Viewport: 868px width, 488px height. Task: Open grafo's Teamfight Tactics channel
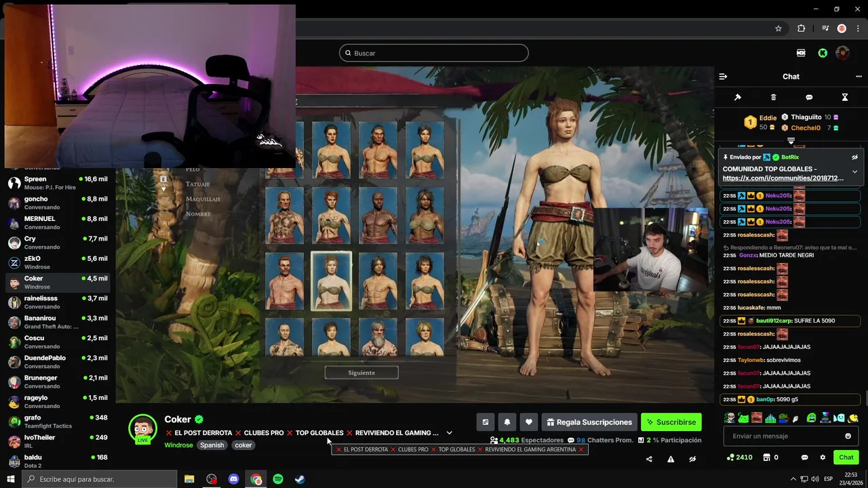(x=58, y=422)
